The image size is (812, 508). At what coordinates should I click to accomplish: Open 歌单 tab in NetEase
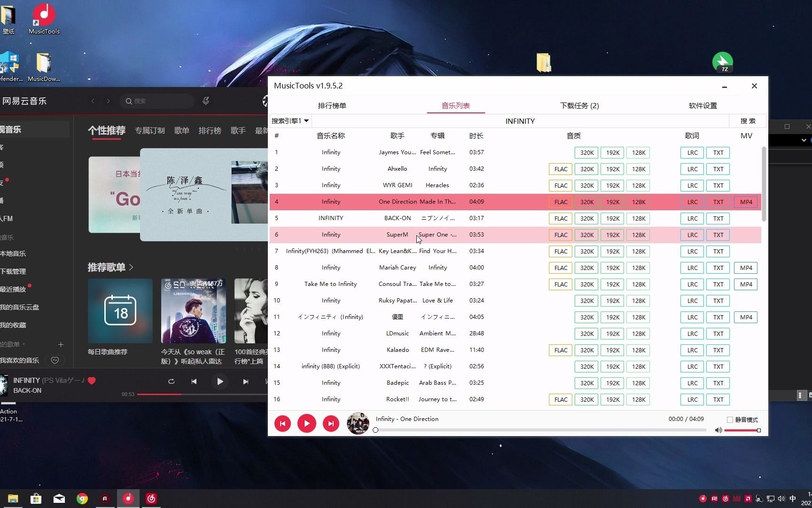(x=182, y=130)
